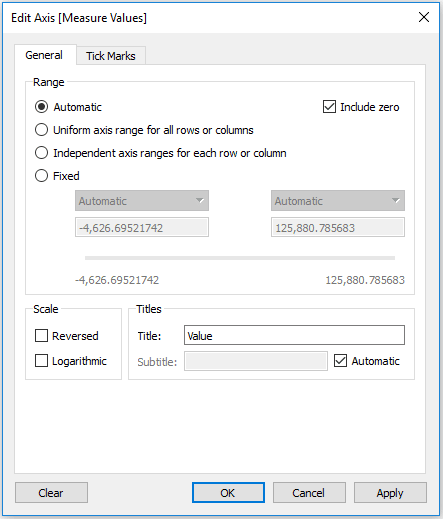
Task: Uncheck the Automatic subtitle checkbox
Action: pos(340,361)
